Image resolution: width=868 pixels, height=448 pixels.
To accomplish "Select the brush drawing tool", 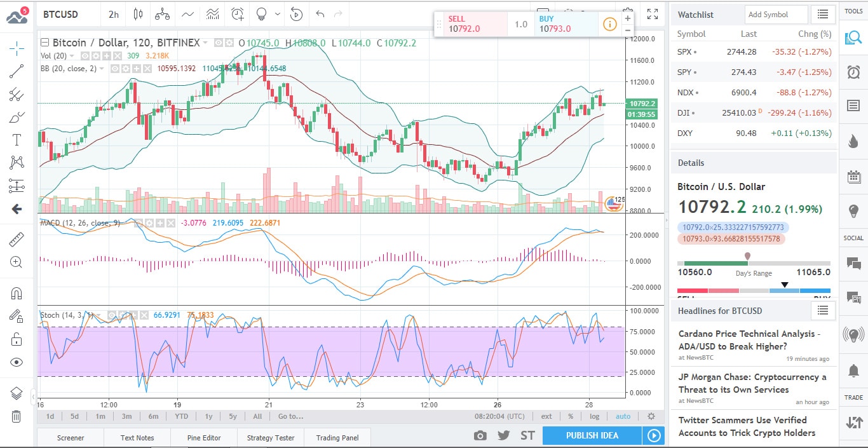I will pyautogui.click(x=17, y=117).
